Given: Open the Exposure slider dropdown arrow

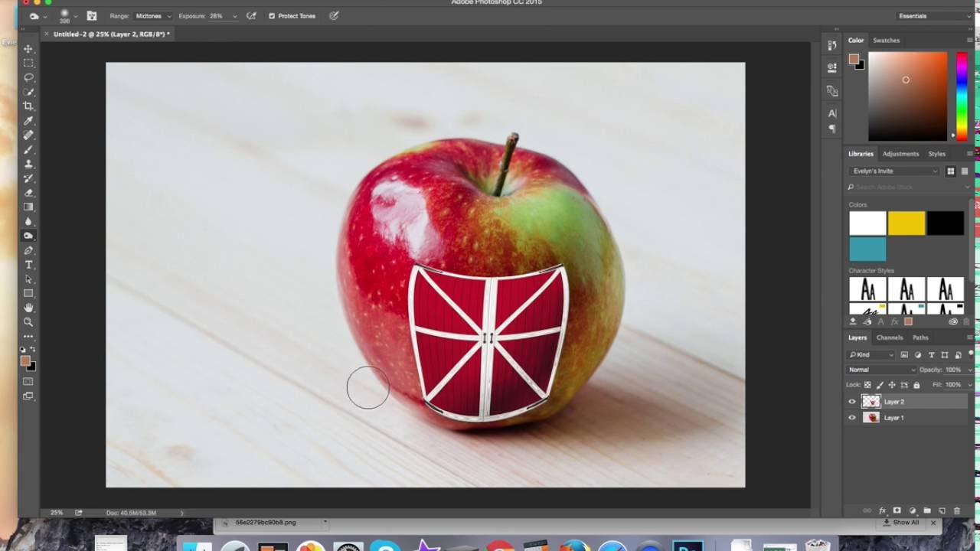Looking at the screenshot, I should [x=234, y=16].
